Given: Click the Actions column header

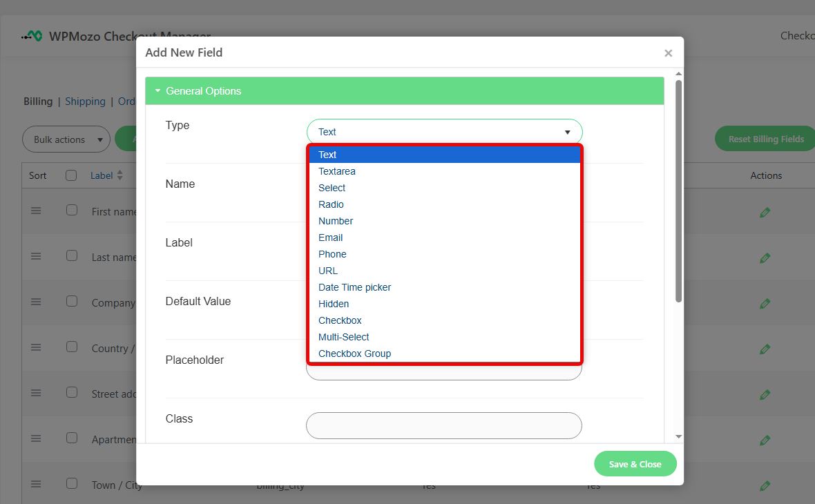Looking at the screenshot, I should coord(766,175).
